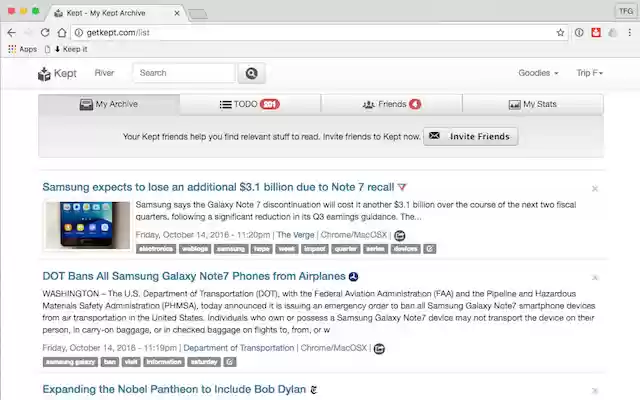
Task: Click the saturday tag
Action: (x=204, y=362)
